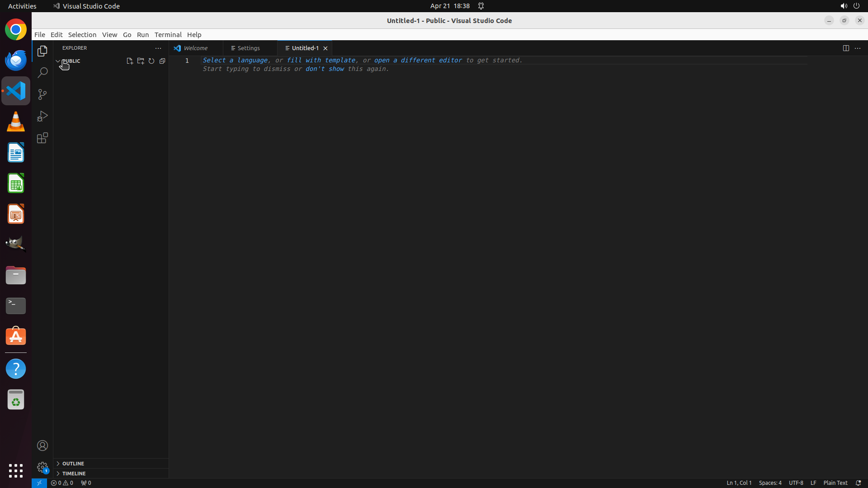Image resolution: width=868 pixels, height=488 pixels.
Task: Collapse all folders in Explorer
Action: tap(162, 61)
